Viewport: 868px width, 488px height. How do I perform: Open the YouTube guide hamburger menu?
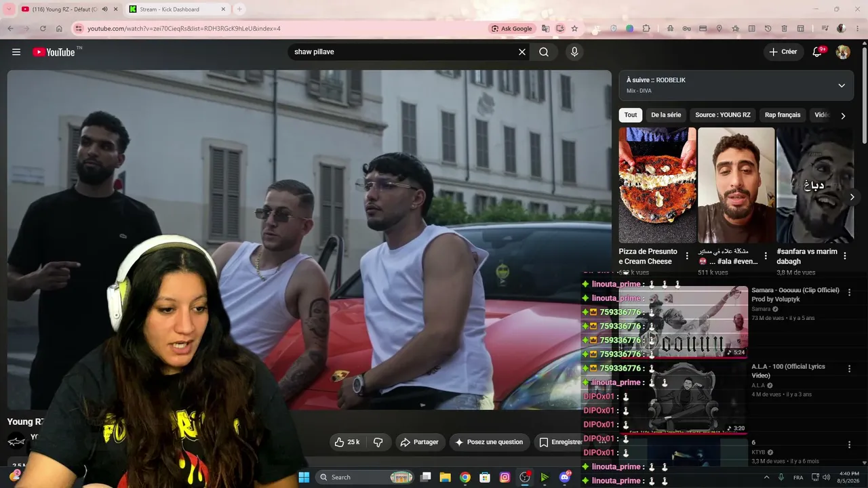point(16,52)
